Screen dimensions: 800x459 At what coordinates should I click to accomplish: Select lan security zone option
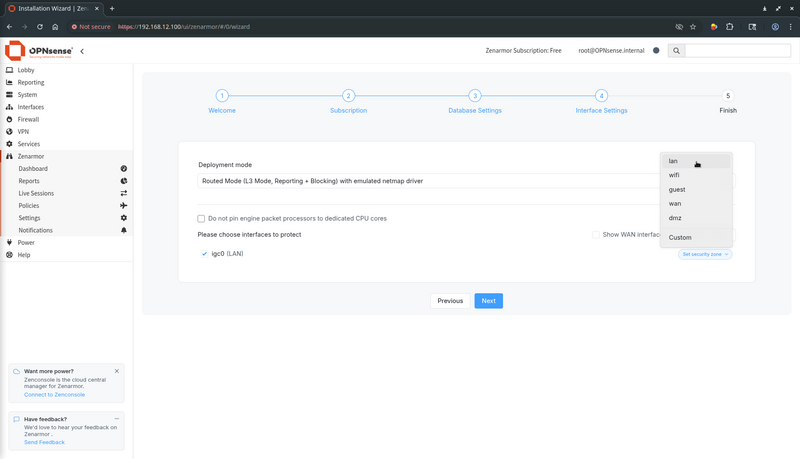tap(696, 161)
